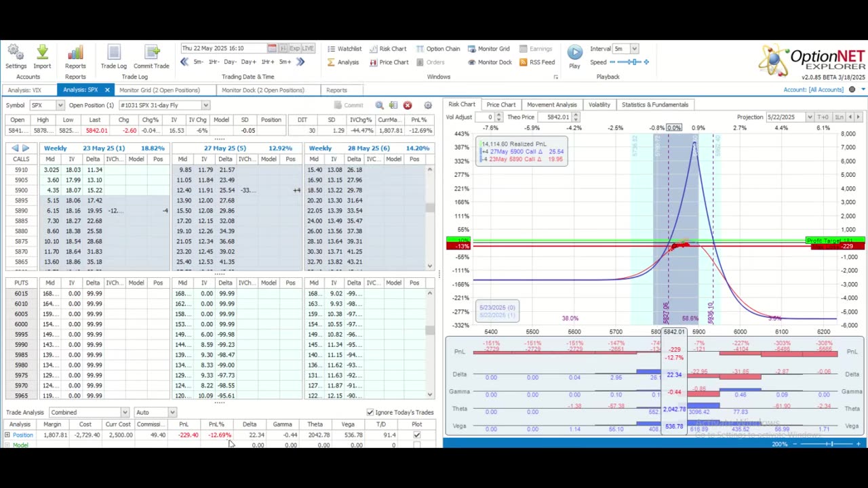
Task: Toggle Ignore Today's Trades checkbox
Action: 370,412
